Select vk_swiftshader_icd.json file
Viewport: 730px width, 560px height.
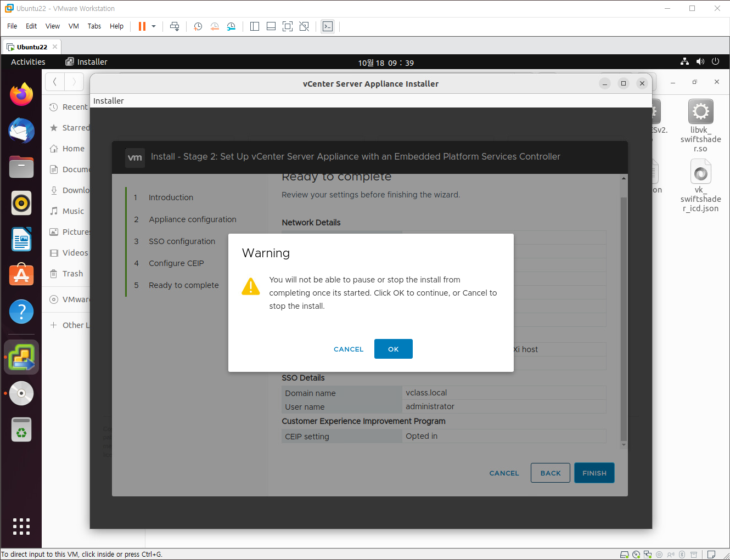click(x=700, y=185)
